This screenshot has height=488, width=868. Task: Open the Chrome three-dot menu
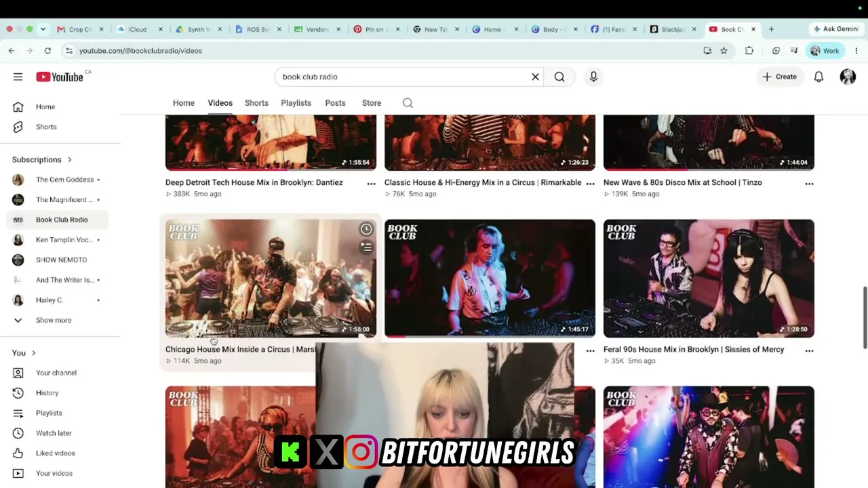pos(856,51)
